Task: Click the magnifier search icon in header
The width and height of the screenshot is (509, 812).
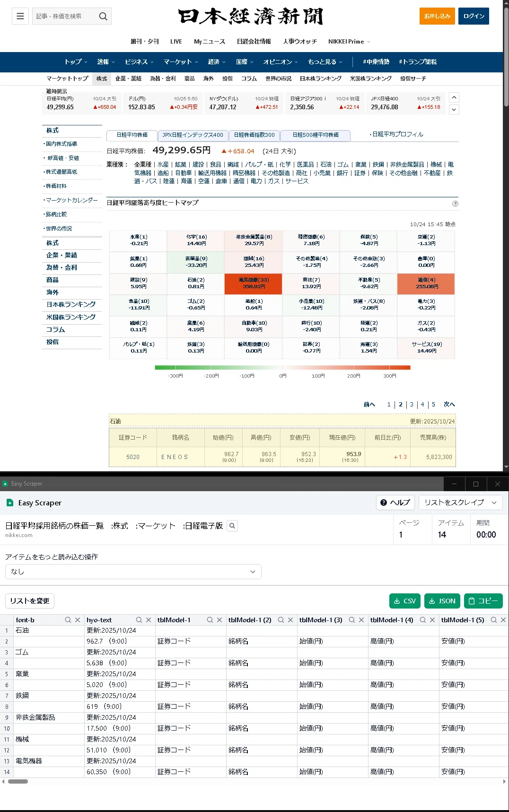Action: pyautogui.click(x=103, y=16)
